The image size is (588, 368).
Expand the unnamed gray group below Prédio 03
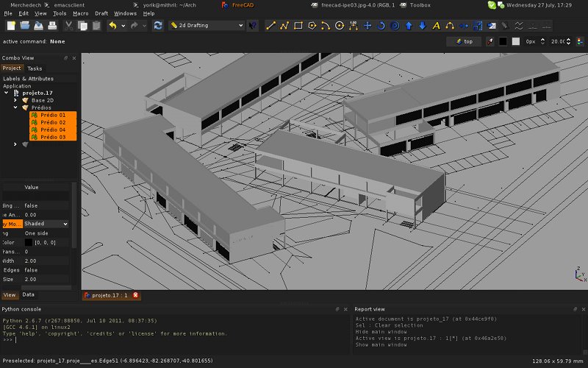[15, 144]
